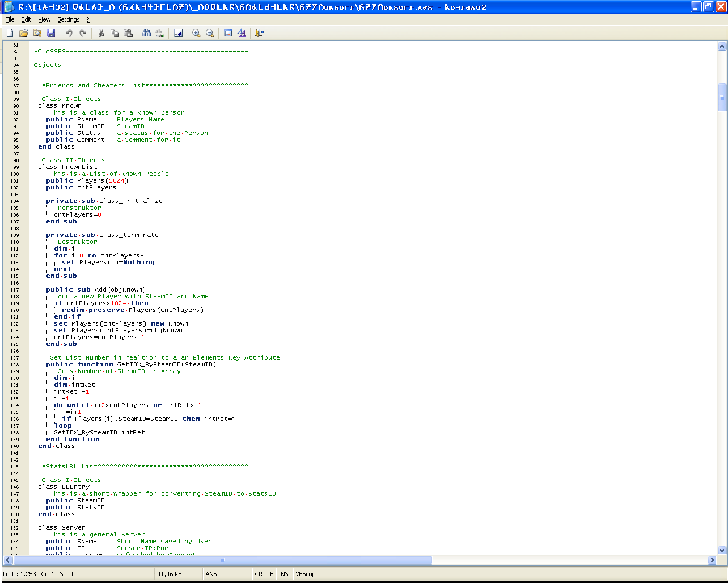Paste from clipboard toolbar icon
Screen dimensions: 728x583
[128, 33]
